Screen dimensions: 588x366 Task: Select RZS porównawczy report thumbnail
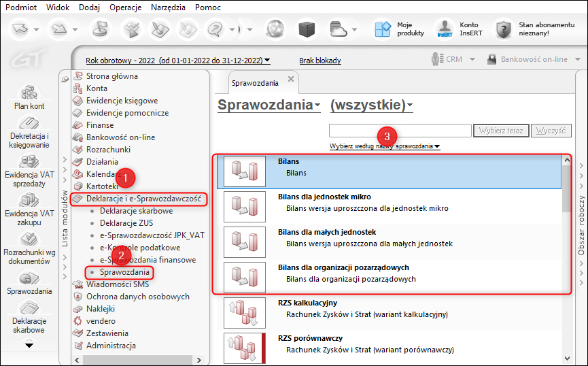(245, 348)
